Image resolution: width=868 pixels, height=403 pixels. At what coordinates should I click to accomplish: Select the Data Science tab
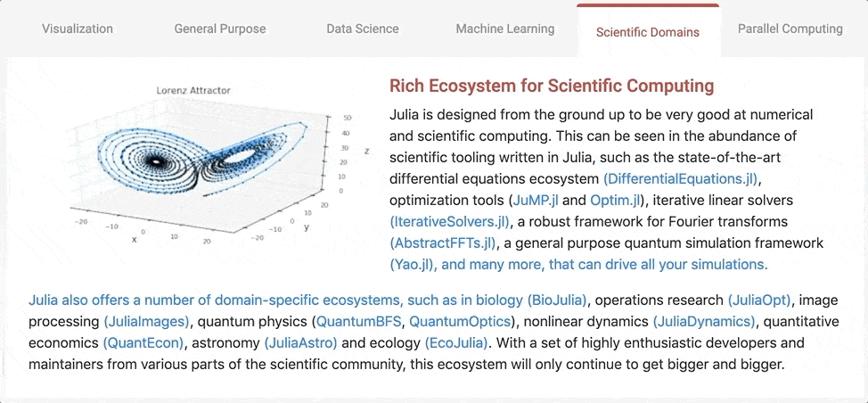[x=363, y=29]
